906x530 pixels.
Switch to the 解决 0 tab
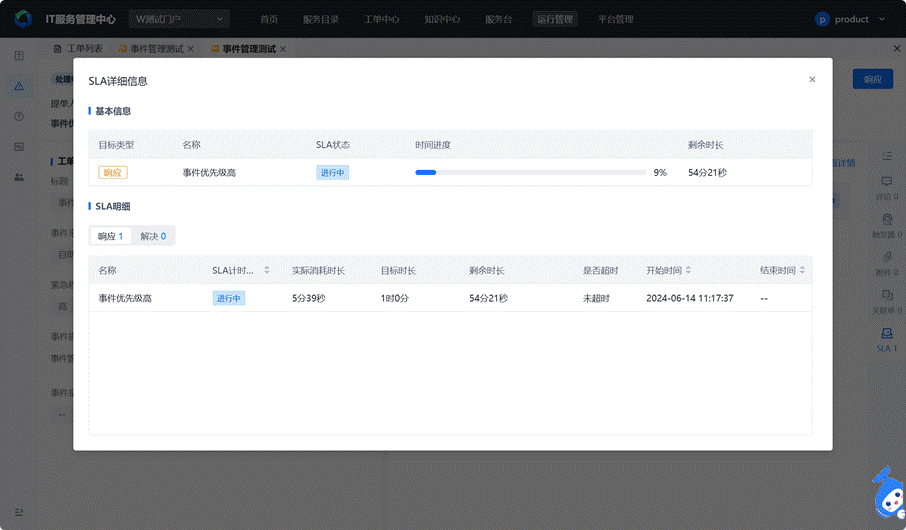(153, 236)
